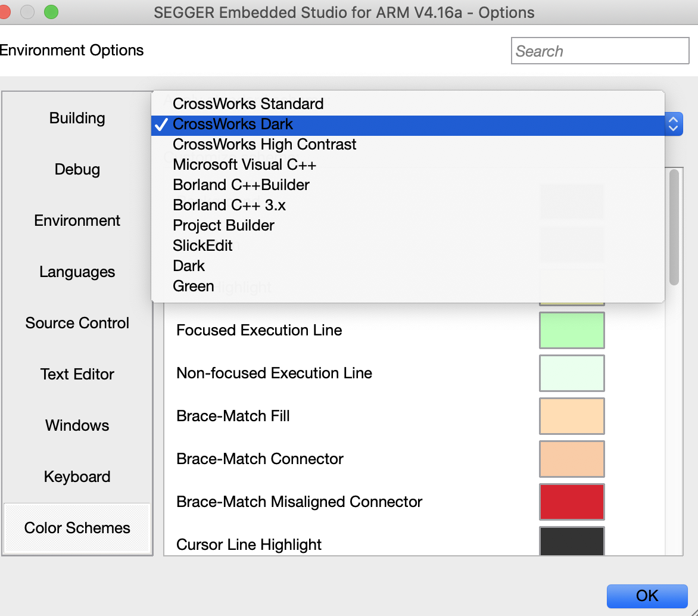The image size is (698, 616).
Task: Select Brace-Match Fill row label
Action: pyautogui.click(x=233, y=416)
